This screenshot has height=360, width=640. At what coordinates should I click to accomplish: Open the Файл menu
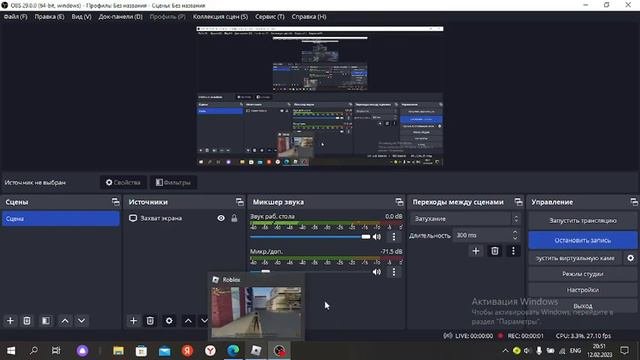tap(16, 17)
